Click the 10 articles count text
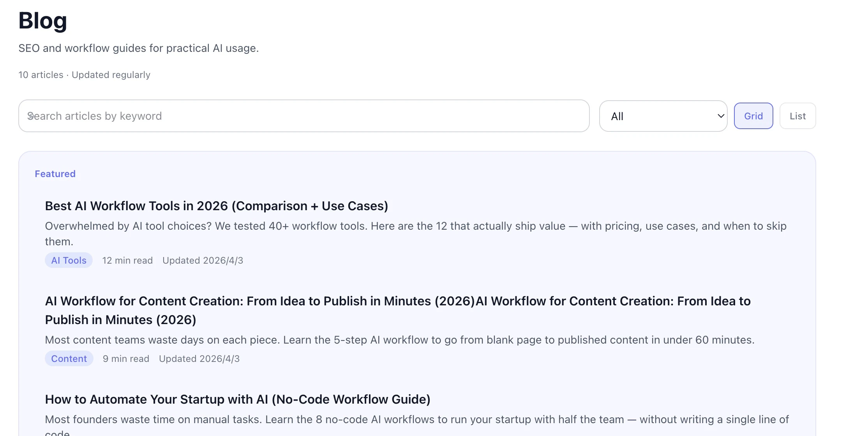Viewport: 868px width, 436px height. (40, 74)
